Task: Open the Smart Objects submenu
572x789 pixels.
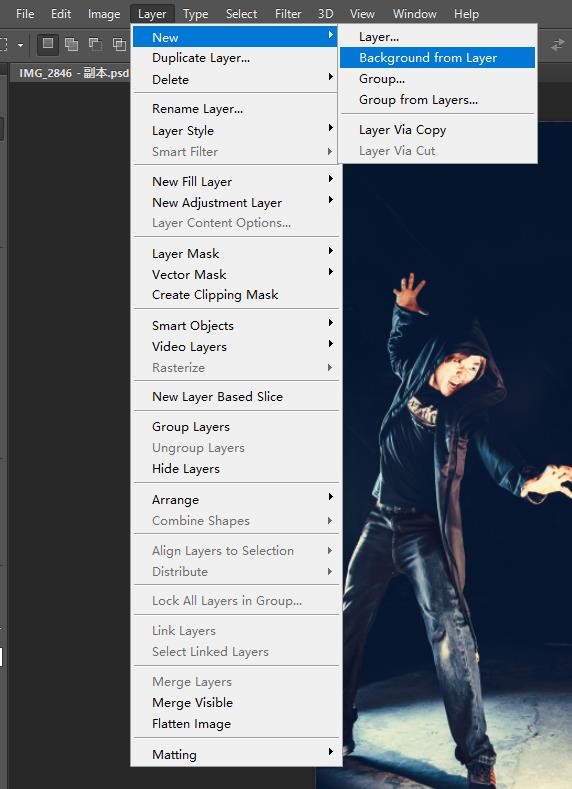Action: click(235, 326)
